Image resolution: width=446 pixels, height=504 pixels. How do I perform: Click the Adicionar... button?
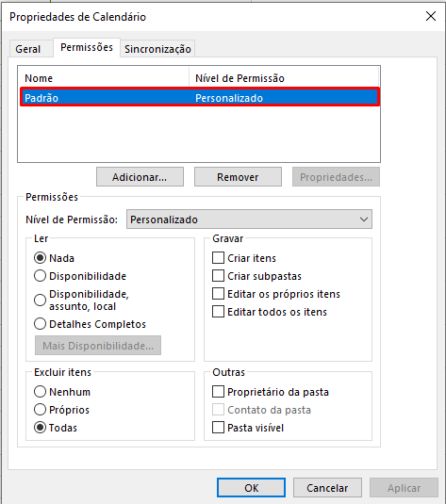coord(140,177)
